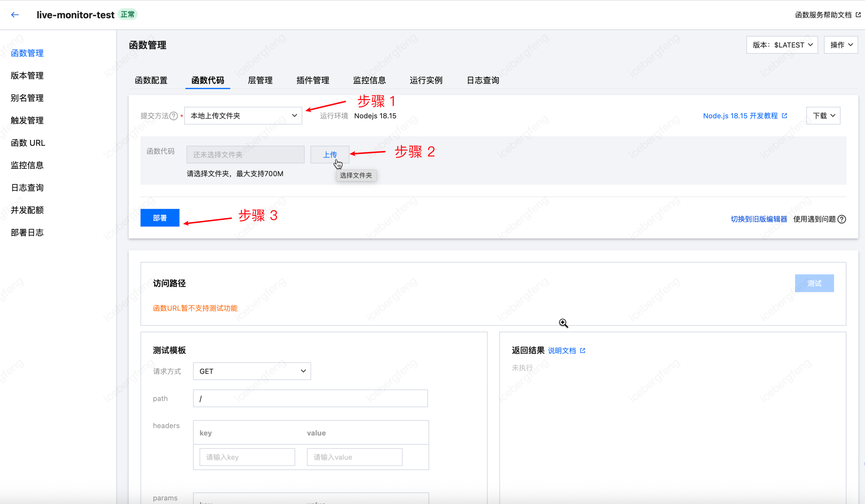
Task: Click the help icon next to 提交方法
Action: coord(174,116)
